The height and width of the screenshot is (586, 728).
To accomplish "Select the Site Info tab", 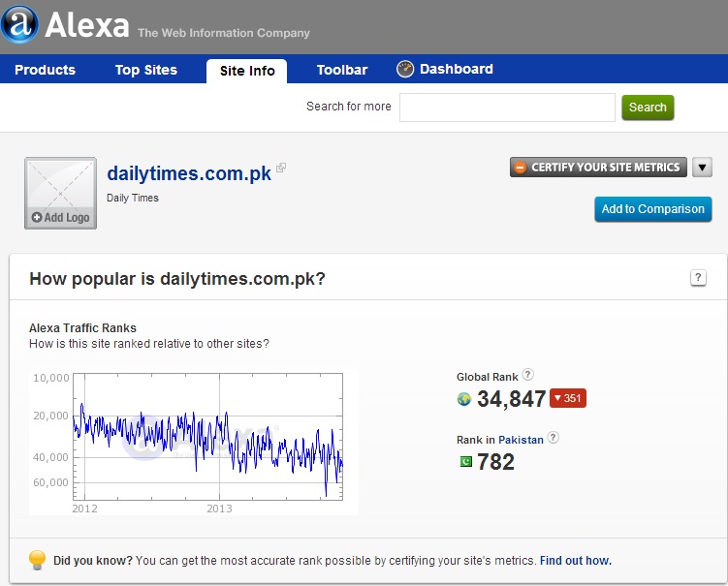I will (247, 71).
